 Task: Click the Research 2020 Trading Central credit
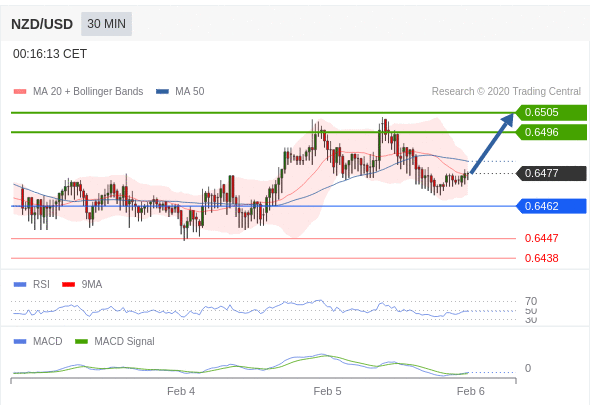click(506, 92)
